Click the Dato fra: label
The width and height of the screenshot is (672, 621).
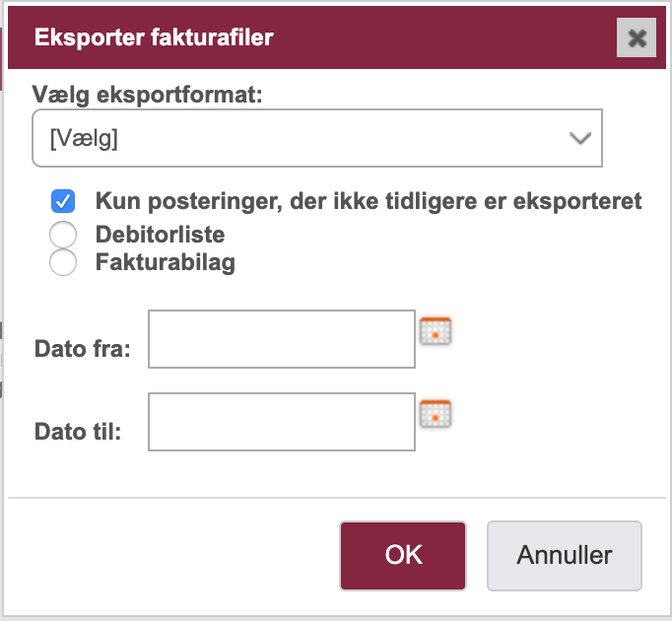[83, 349]
